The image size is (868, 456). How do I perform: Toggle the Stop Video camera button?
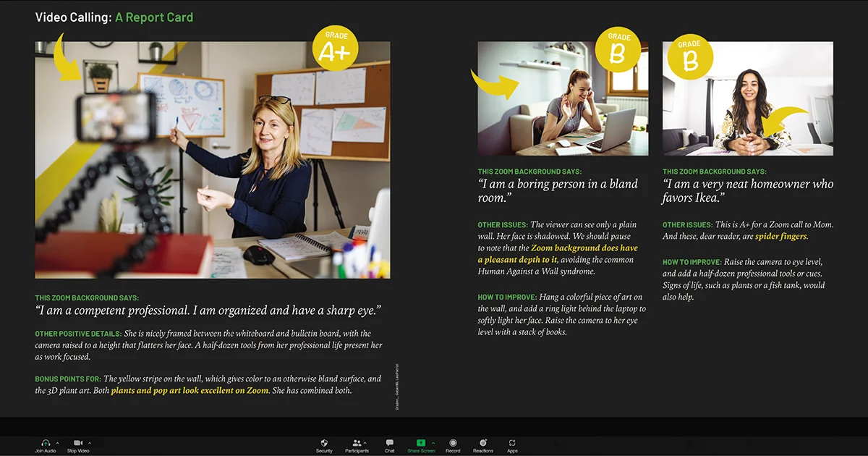(78, 442)
